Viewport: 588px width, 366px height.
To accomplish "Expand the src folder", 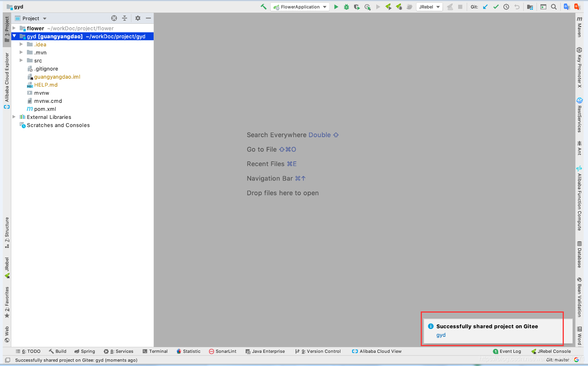I will coord(21,60).
